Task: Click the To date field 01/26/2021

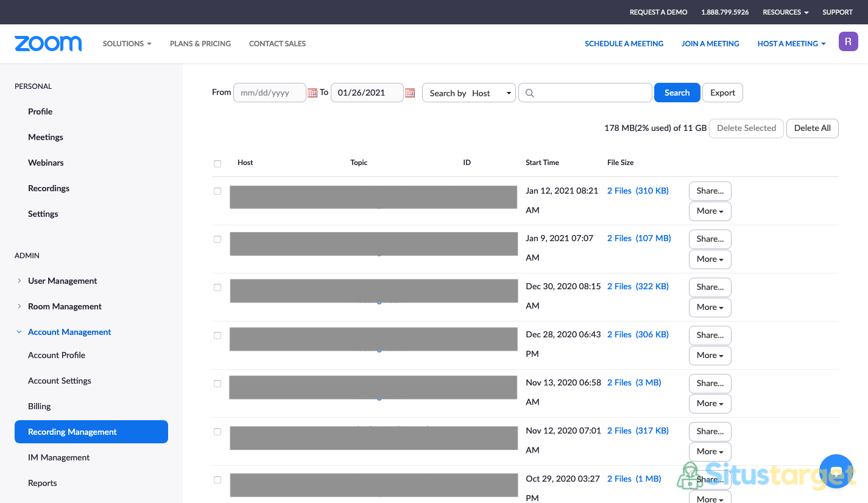Action: (x=367, y=93)
